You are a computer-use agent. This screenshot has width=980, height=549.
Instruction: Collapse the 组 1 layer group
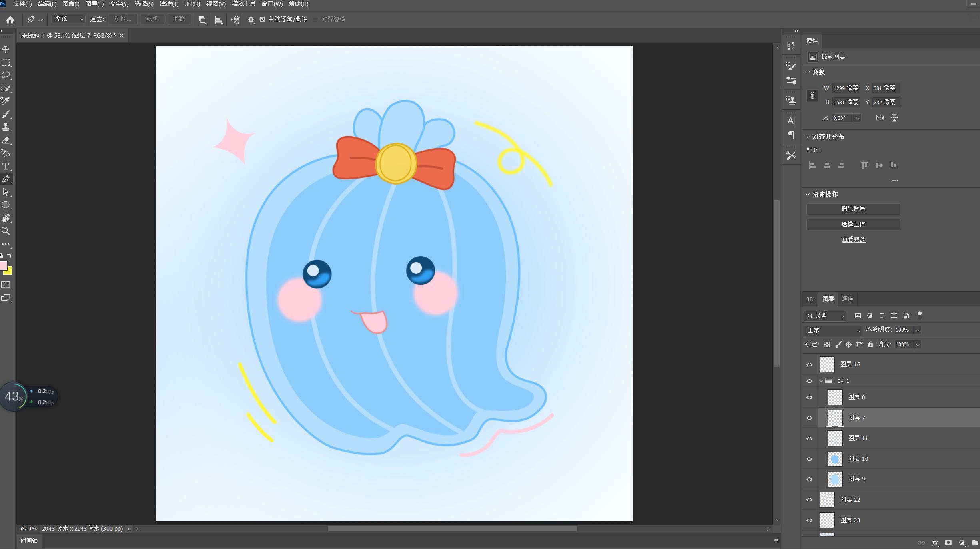[x=821, y=381]
